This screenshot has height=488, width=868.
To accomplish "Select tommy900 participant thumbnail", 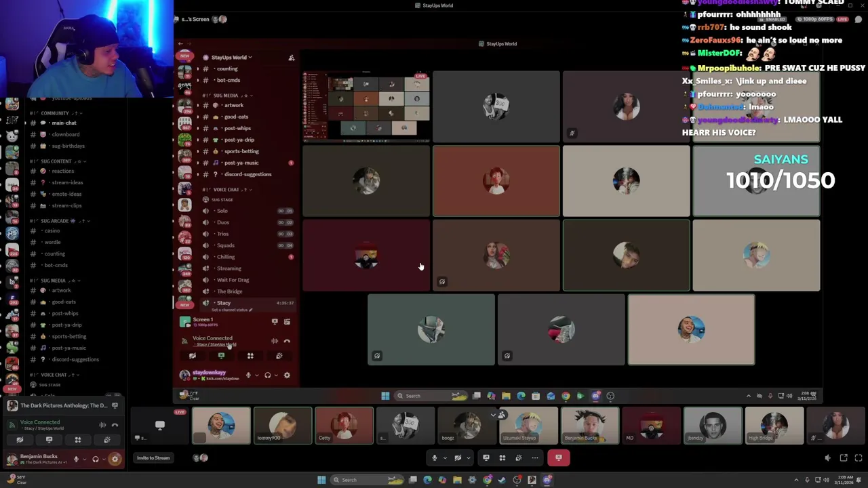I will point(283,426).
